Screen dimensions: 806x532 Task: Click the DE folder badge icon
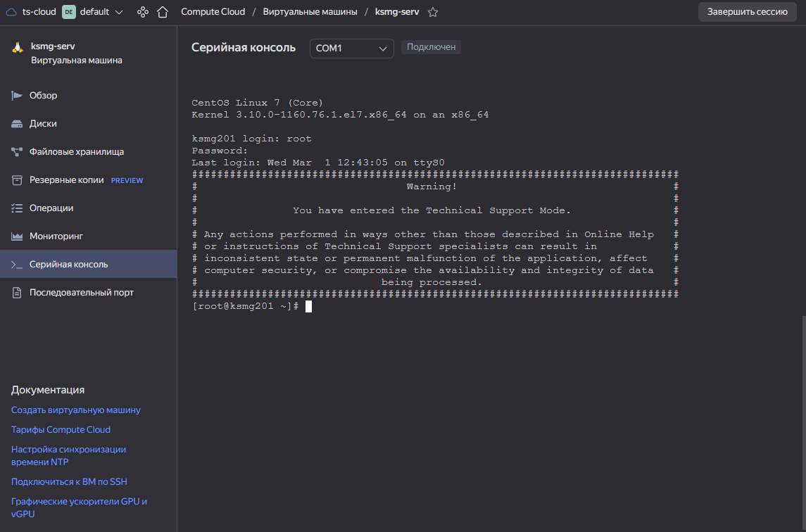69,12
